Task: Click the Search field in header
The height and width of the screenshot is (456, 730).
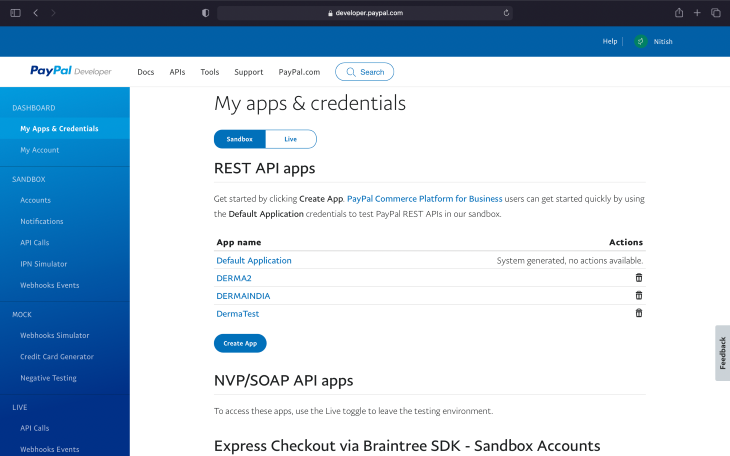Action: [365, 72]
